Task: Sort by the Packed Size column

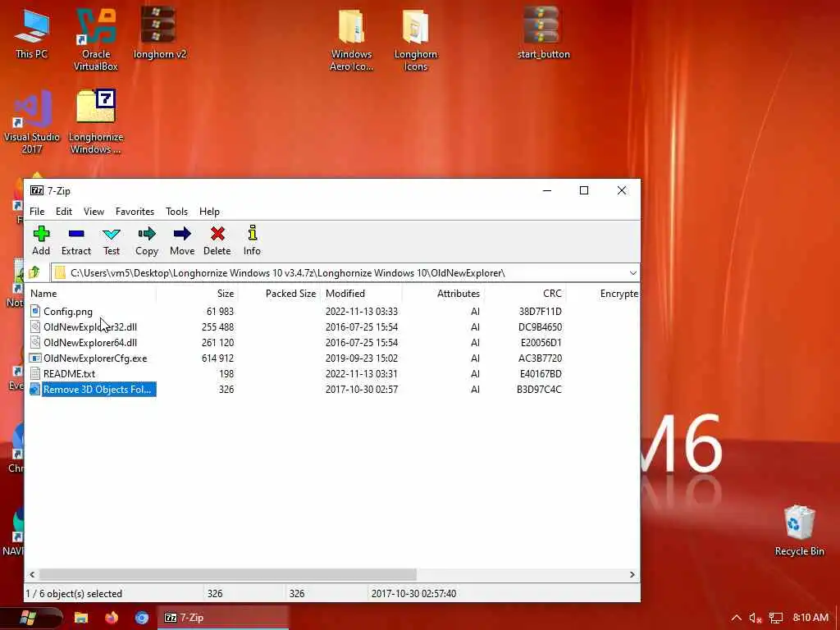Action: point(279,294)
